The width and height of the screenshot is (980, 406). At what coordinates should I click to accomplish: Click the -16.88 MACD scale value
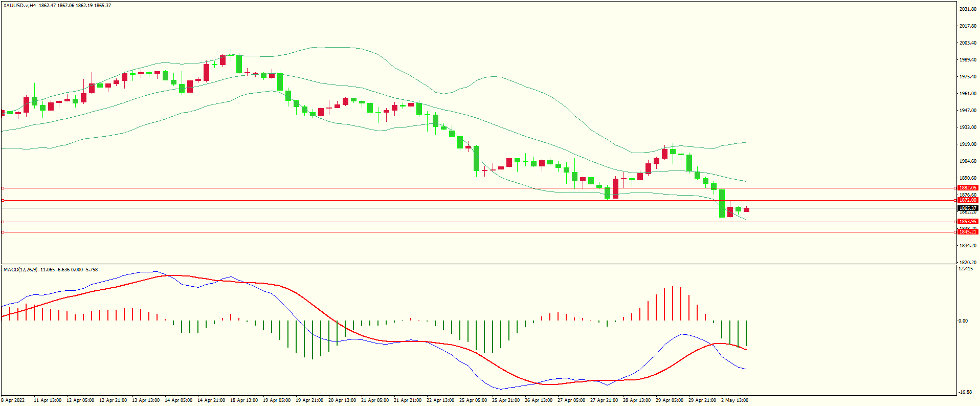pyautogui.click(x=966, y=392)
